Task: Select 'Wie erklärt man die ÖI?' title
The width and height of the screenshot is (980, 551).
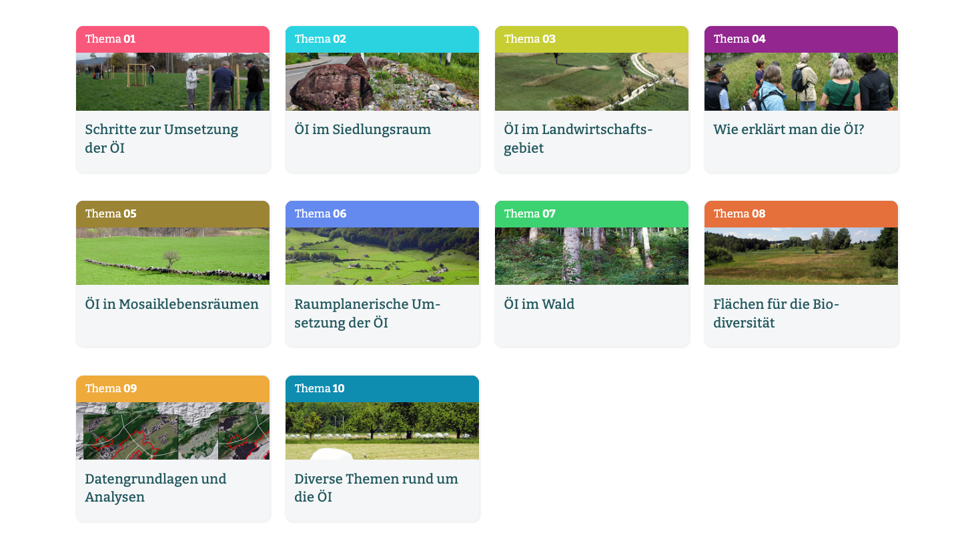Action: click(789, 129)
